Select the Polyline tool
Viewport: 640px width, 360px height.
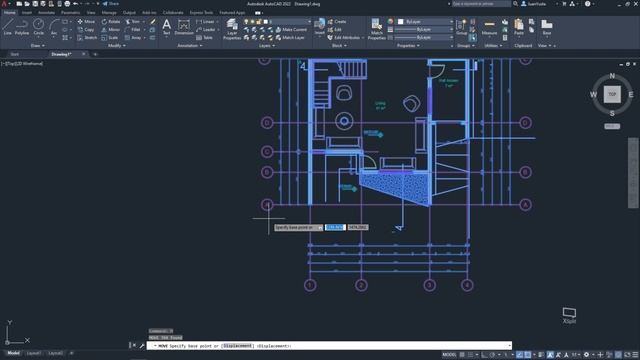coord(22,27)
